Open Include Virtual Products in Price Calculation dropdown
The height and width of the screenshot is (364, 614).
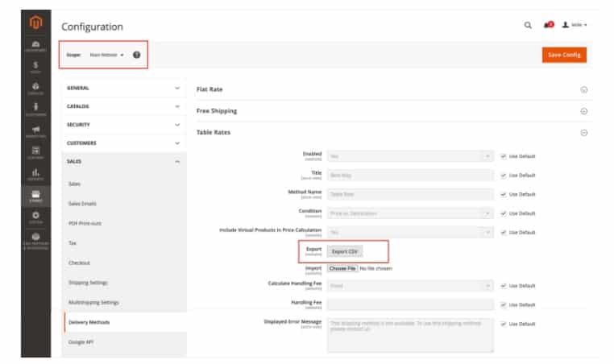point(410,233)
